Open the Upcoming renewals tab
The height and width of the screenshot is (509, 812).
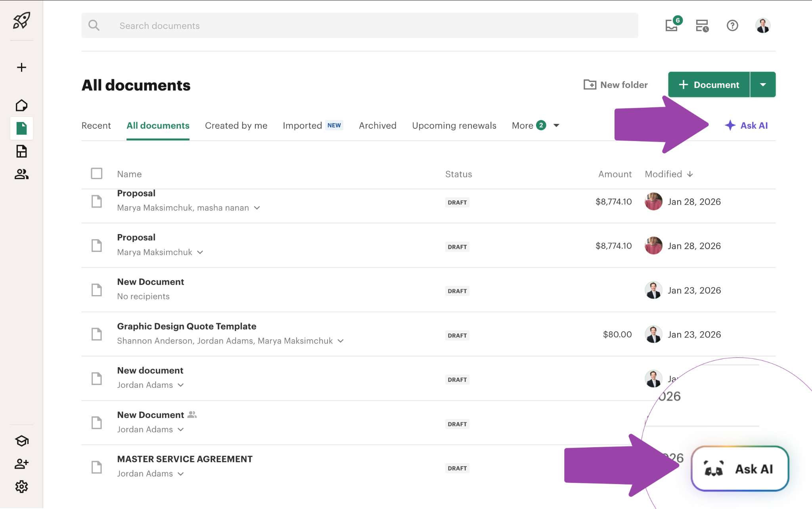454,126
